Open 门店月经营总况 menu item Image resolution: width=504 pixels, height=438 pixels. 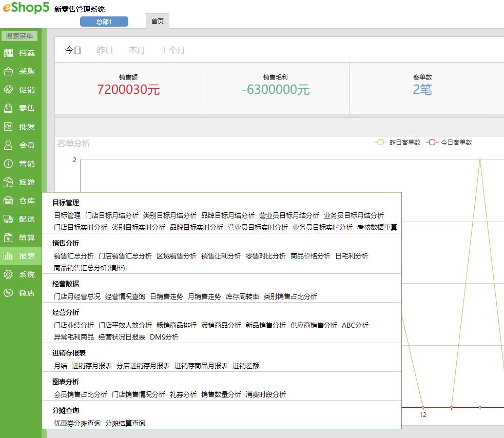[77, 296]
